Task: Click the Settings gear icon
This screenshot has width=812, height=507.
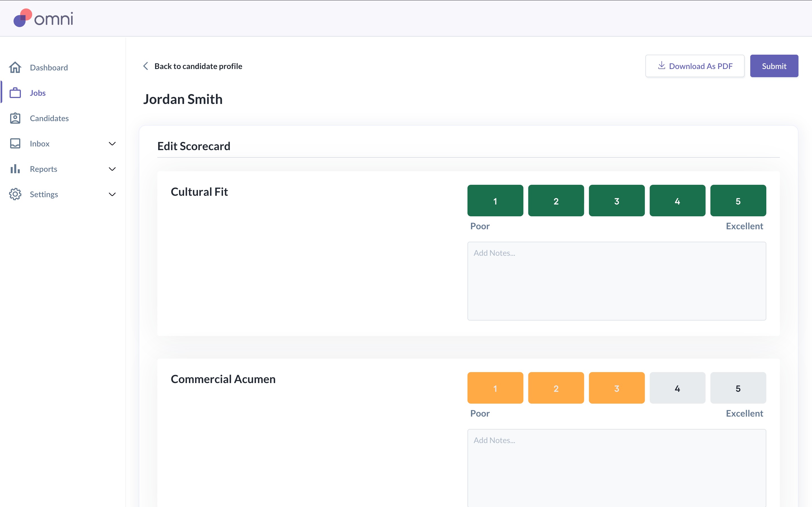Action: coord(15,194)
